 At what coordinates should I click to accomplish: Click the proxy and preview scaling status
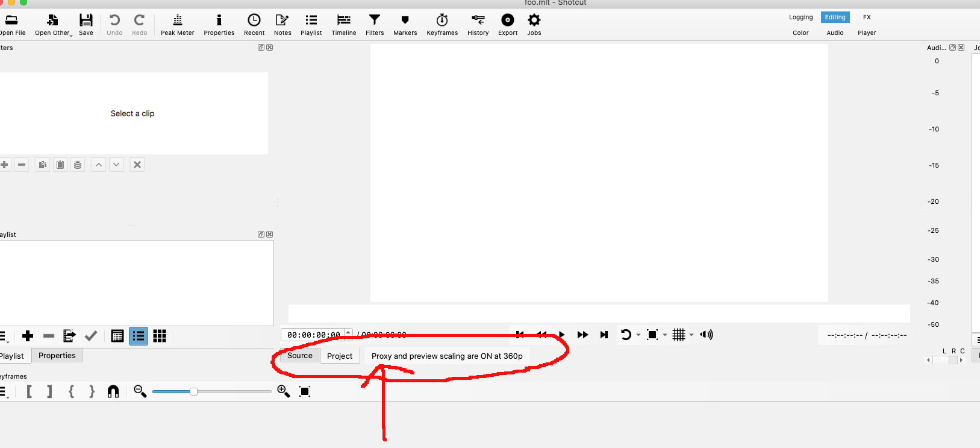point(447,356)
